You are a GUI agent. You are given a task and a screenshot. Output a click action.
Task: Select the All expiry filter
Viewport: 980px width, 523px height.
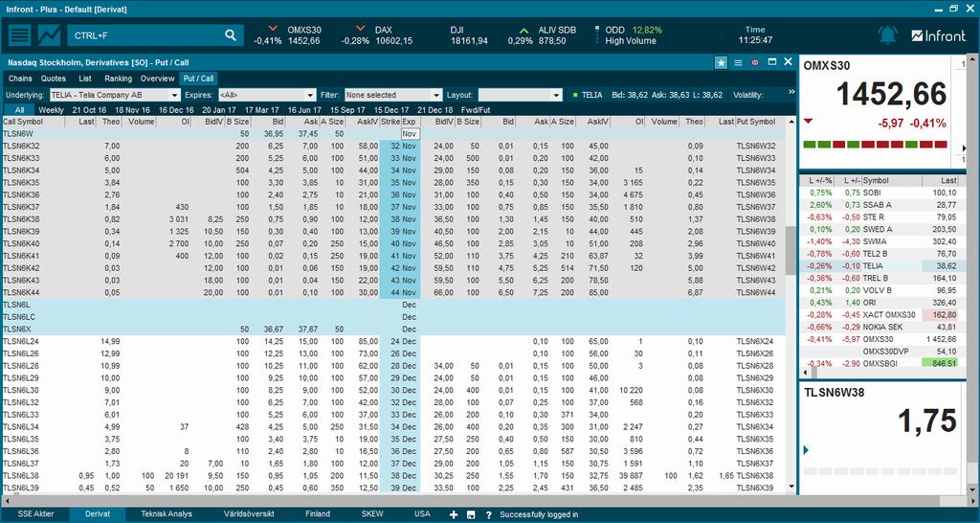point(19,110)
